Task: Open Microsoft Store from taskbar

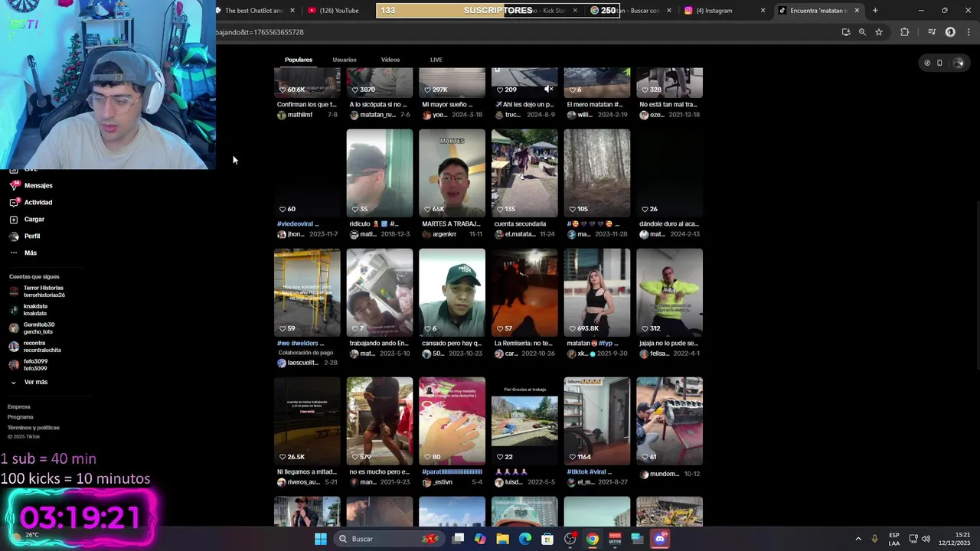Action: (547, 539)
